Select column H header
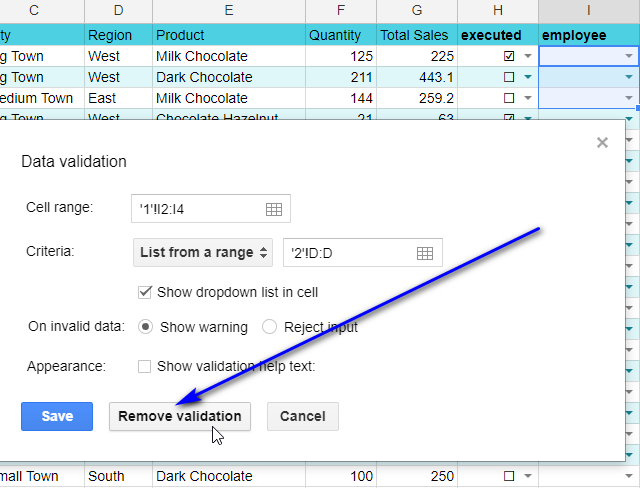The width and height of the screenshot is (640, 488). (498, 11)
